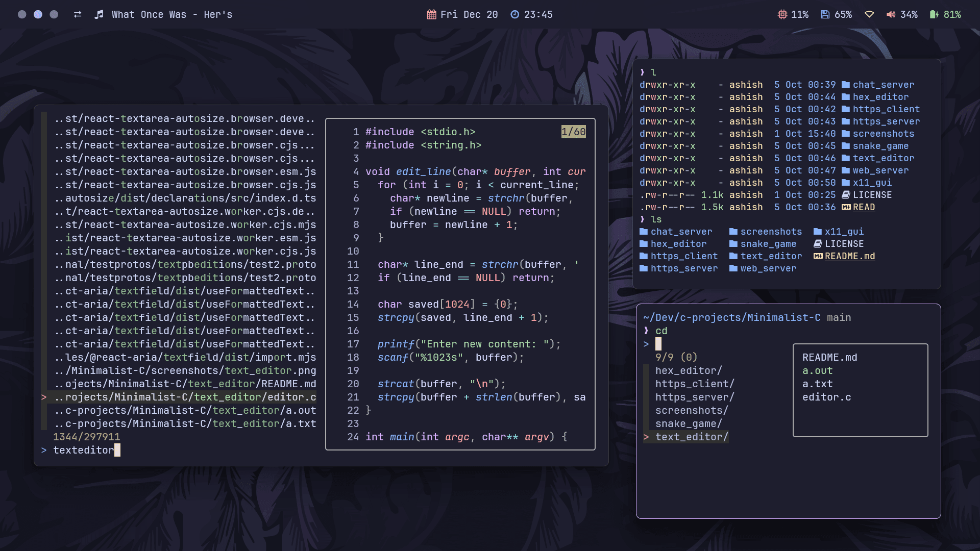Click the 1/60 preview scroll indicator
The width and height of the screenshot is (980, 551).
click(x=573, y=132)
